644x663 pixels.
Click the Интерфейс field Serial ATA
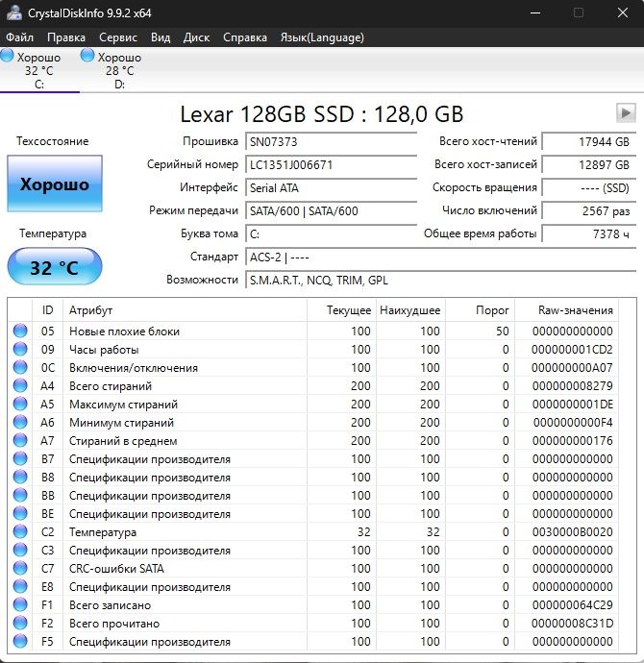pyautogui.click(x=331, y=187)
